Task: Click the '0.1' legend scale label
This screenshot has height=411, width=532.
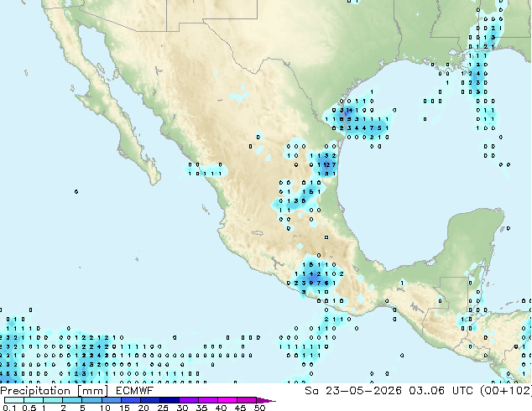Action: [x=9, y=408]
